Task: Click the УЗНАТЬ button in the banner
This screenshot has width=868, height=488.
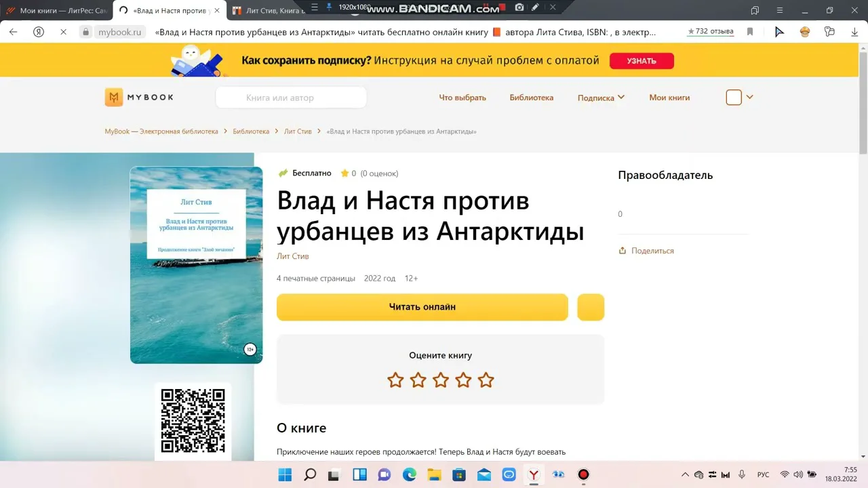Action: 642,61
